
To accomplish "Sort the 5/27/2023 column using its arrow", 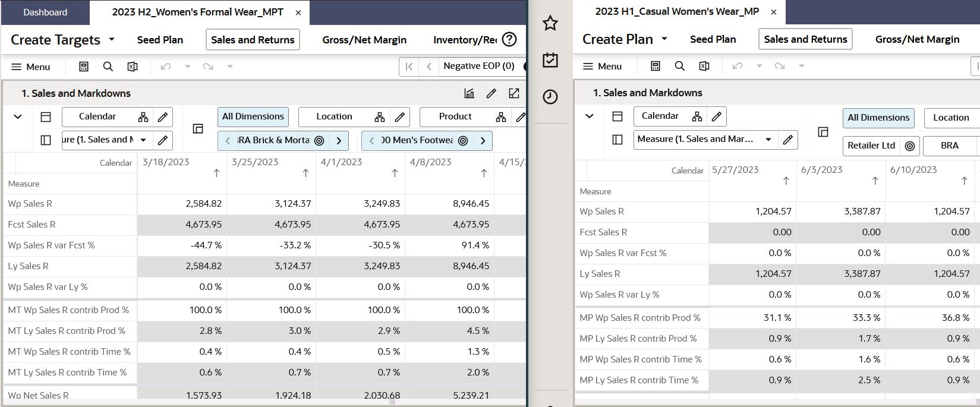I will pos(786,181).
